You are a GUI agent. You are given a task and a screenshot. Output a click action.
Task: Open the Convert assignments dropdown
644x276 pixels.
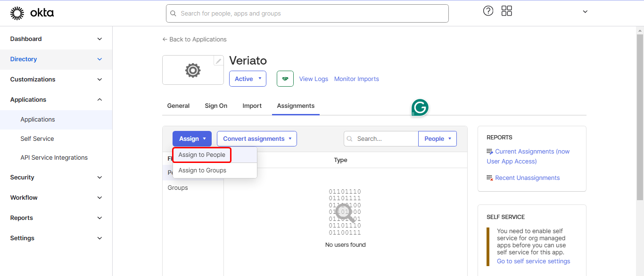point(257,138)
